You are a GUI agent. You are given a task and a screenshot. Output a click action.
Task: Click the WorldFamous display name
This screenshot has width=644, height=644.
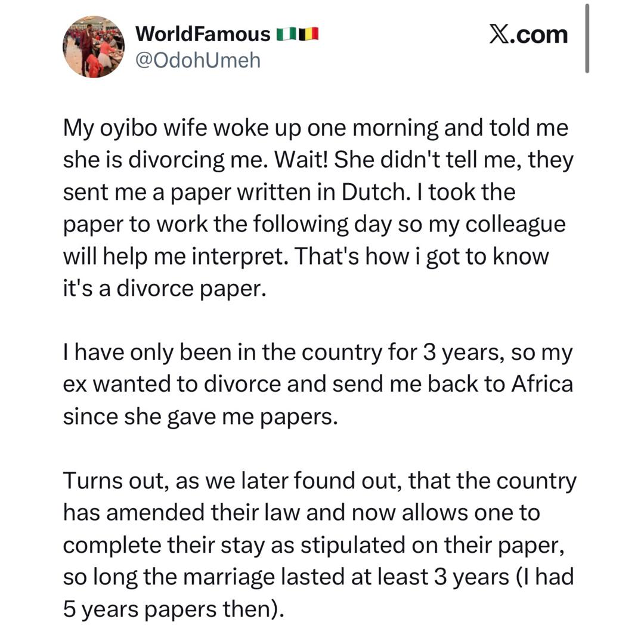click(203, 34)
